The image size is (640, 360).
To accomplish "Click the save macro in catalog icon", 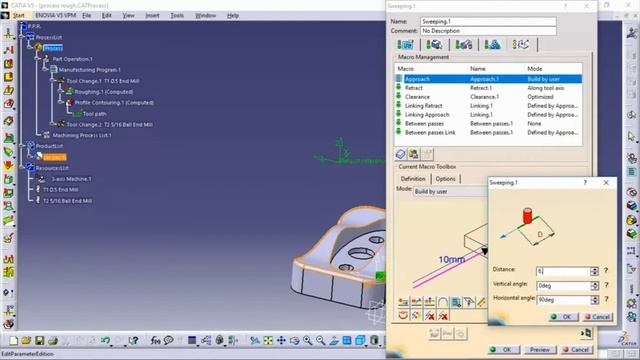I will 413,154.
